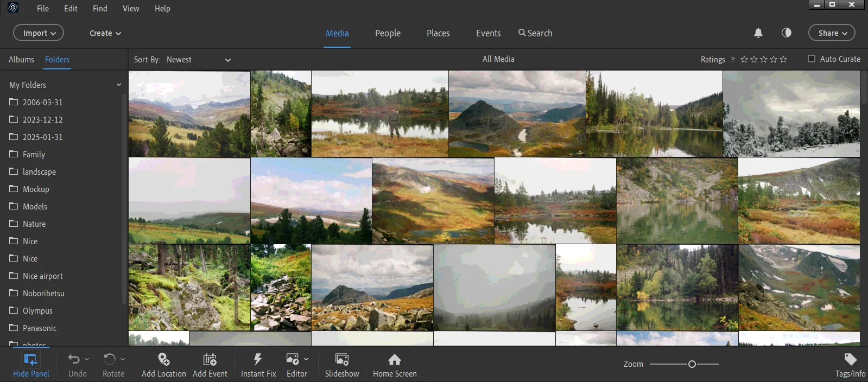Viewport: 868px width, 382px height.
Task: Click the Undo arrow icon
Action: pyautogui.click(x=74, y=359)
